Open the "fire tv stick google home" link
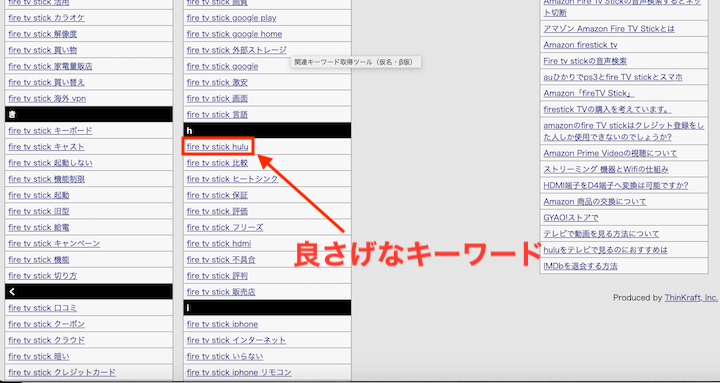720x383 pixels. pos(234,34)
